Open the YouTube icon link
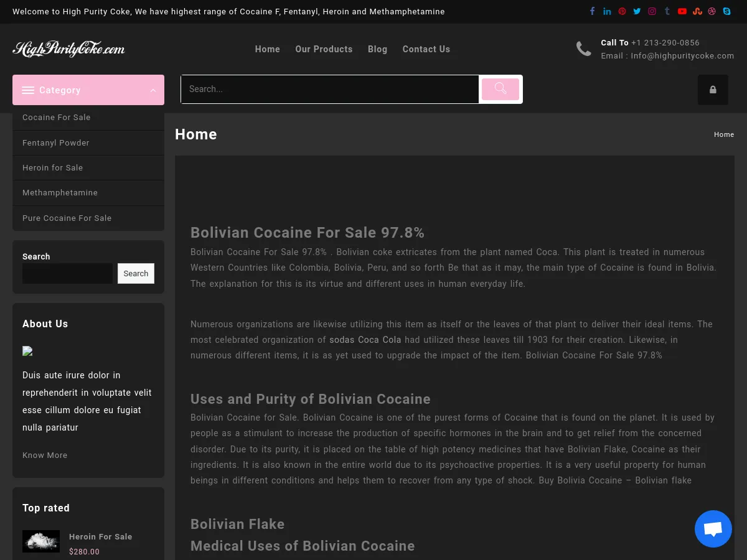The width and height of the screenshot is (747, 560). [x=682, y=11]
